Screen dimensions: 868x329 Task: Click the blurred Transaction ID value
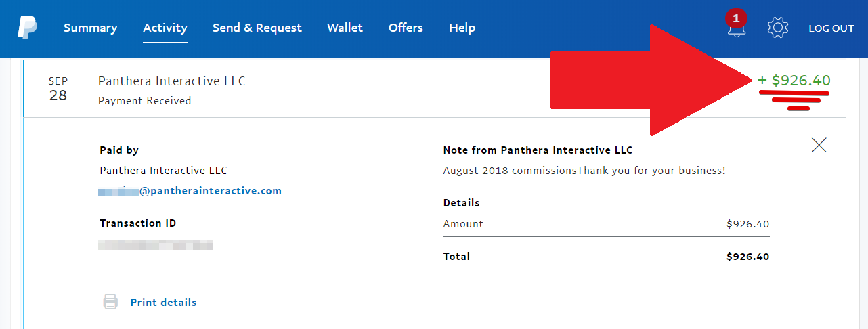pyautogui.click(x=156, y=244)
